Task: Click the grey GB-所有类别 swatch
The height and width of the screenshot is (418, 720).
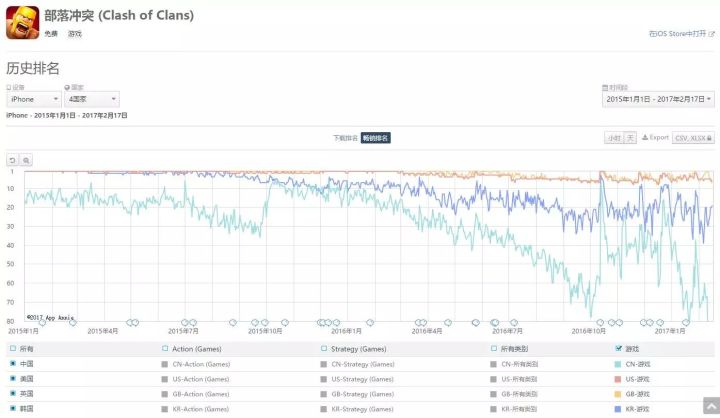Action: click(494, 394)
